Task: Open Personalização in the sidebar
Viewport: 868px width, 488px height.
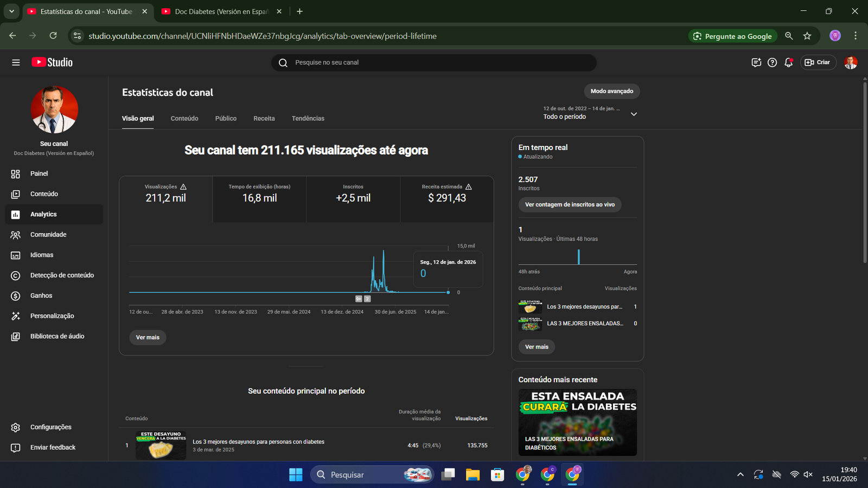Action: [x=52, y=316]
